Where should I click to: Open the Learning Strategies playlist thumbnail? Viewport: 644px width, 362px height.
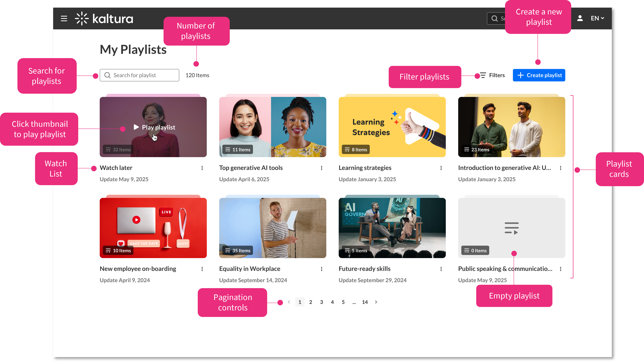392,127
